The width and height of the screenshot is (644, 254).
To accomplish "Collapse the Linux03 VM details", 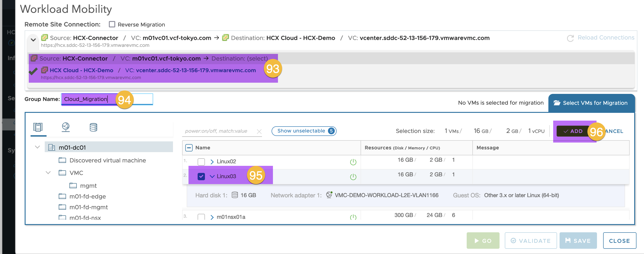I will [x=212, y=176].
